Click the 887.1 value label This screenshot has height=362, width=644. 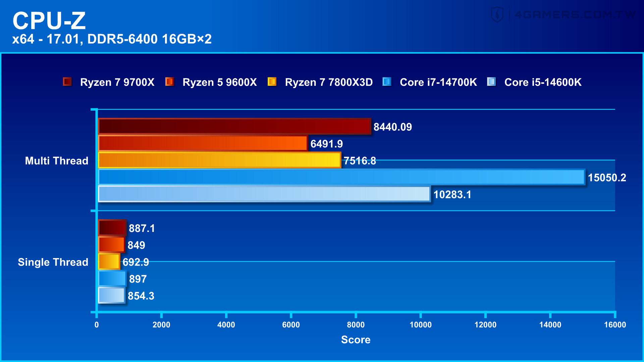pos(142,229)
